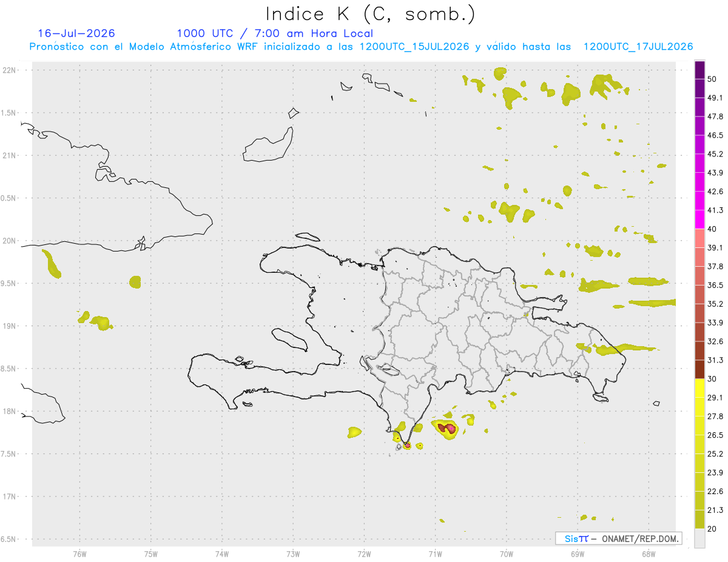Click the longitude label "72W"

coord(364,554)
